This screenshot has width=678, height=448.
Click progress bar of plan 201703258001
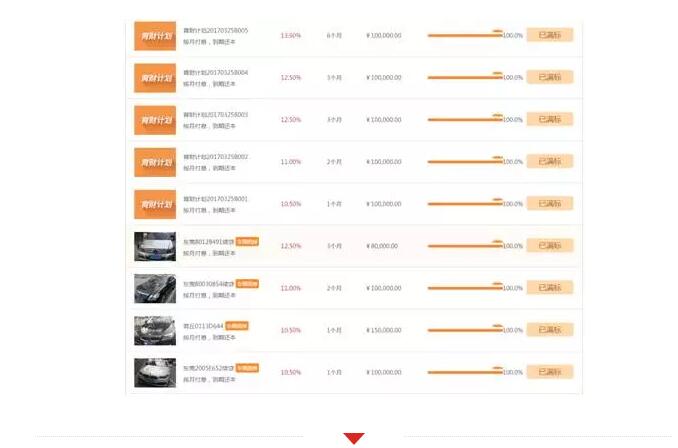(465, 204)
